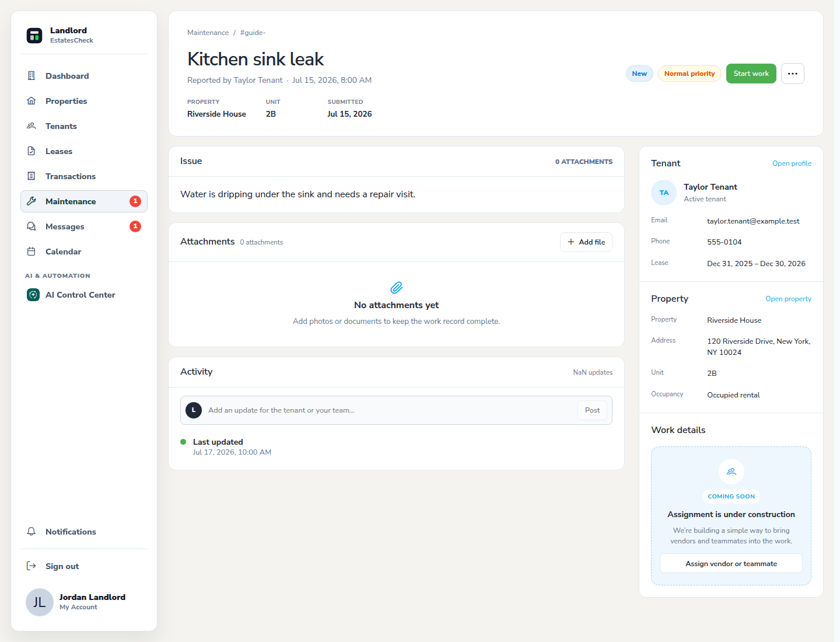Image resolution: width=840 pixels, height=642 pixels.
Task: Click the lease dates Dec 31, 2025 – Dec 30, 2026
Action: (756, 264)
